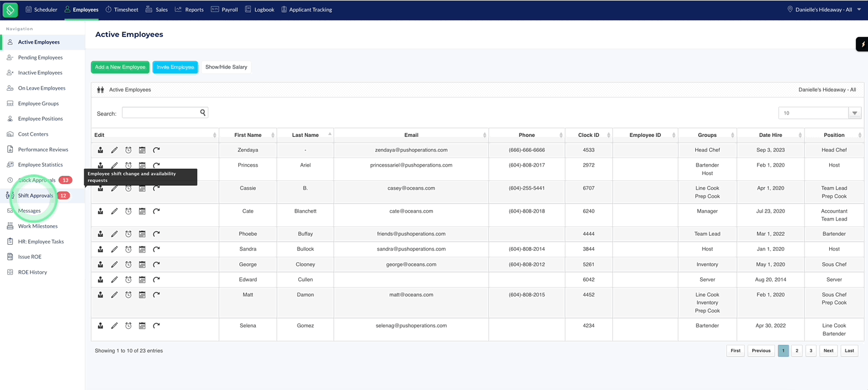Open the entries-per-page dropdown showing 10
The width and height of the screenshot is (868, 390).
[820, 113]
